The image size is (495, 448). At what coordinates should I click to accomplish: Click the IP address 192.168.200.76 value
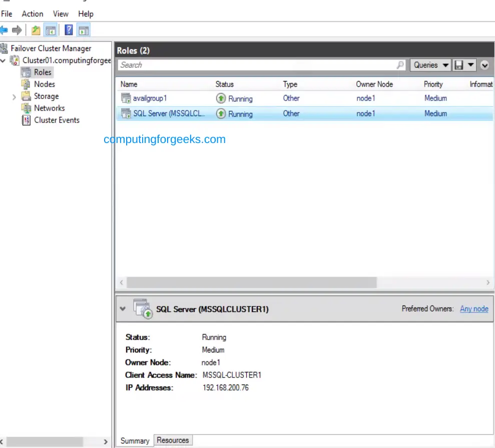click(225, 387)
